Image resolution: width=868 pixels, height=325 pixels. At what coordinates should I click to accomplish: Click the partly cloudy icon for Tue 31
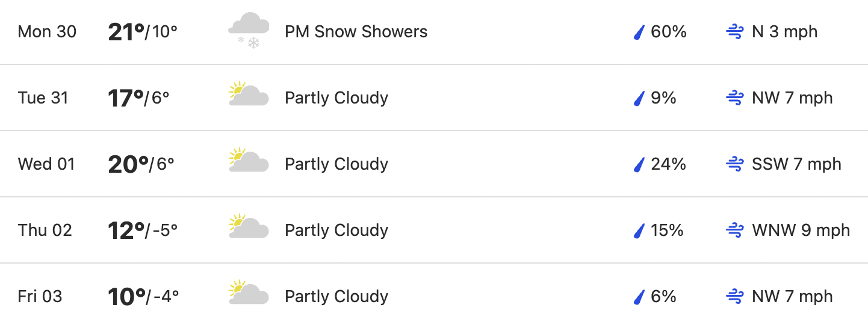coord(249,94)
